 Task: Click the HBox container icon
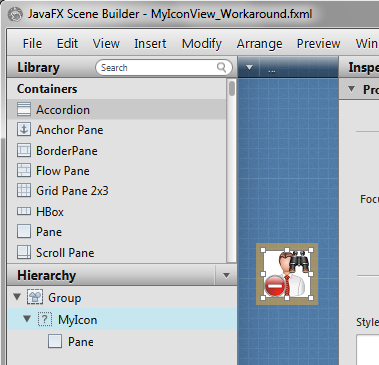(24, 211)
